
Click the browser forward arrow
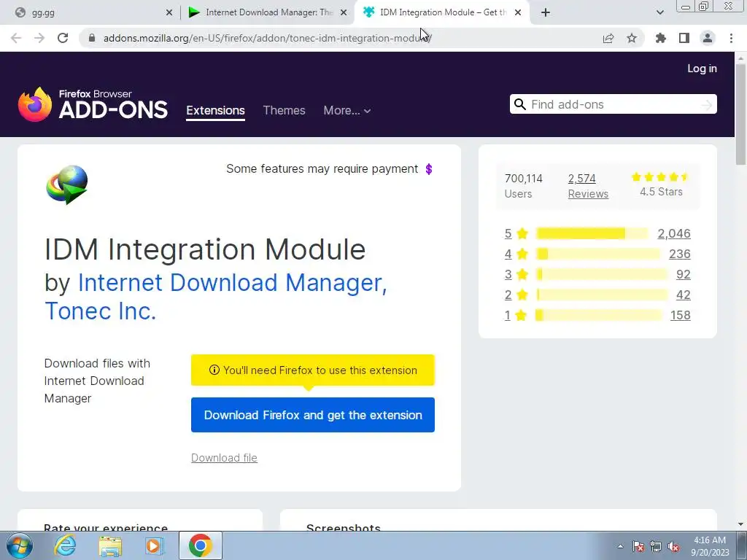point(39,38)
